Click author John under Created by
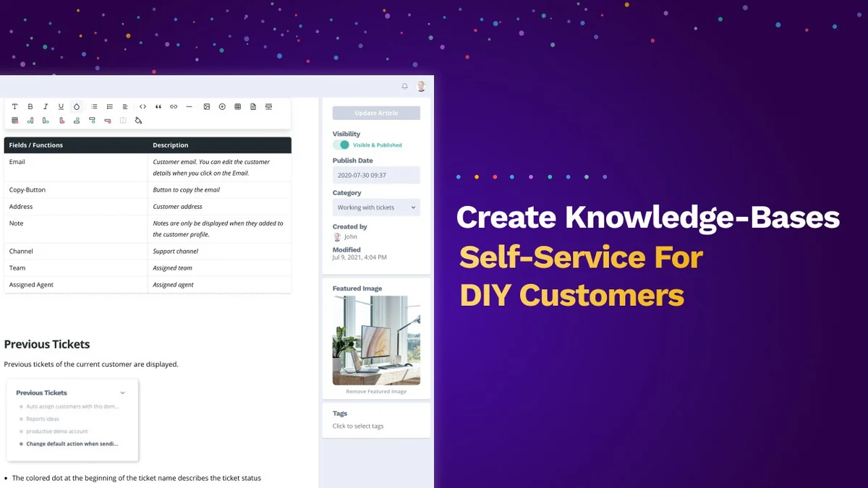The width and height of the screenshot is (868, 488). click(345, 236)
